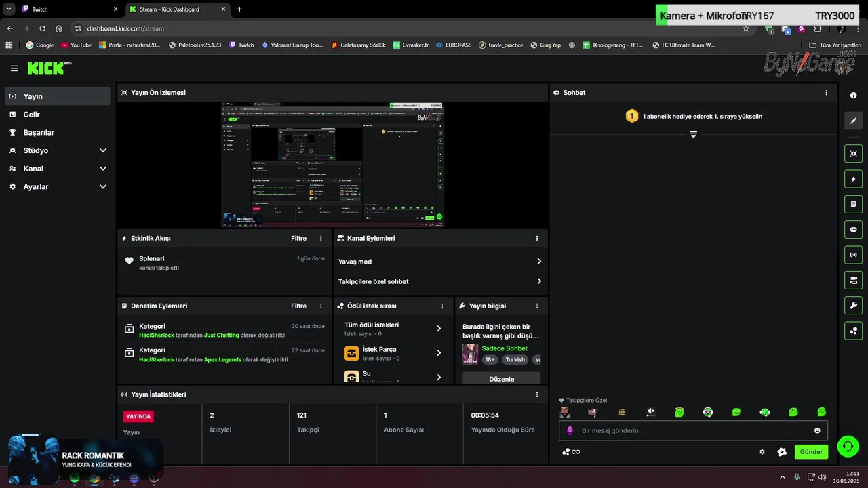This screenshot has width=868, height=488.
Task: Click the Turkish tag
Action: (x=515, y=360)
